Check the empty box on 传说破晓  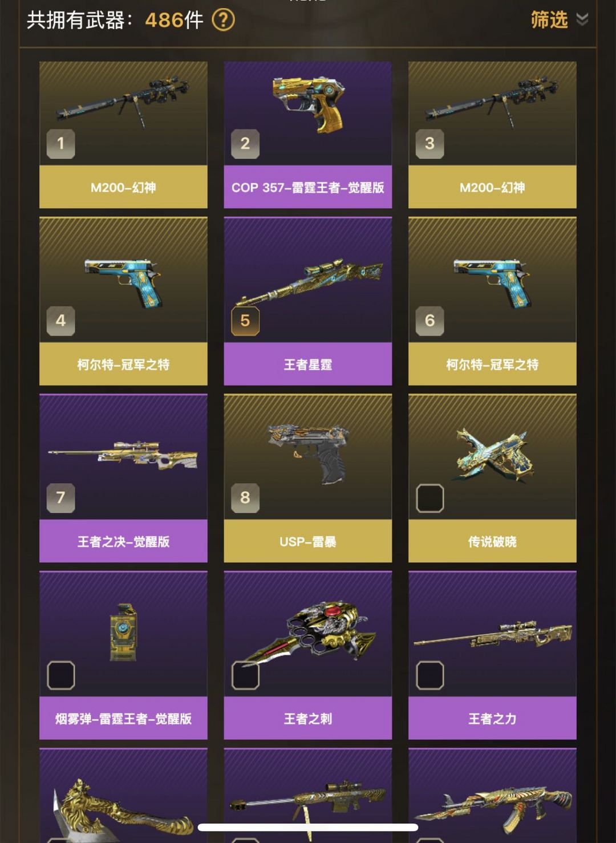click(x=430, y=498)
